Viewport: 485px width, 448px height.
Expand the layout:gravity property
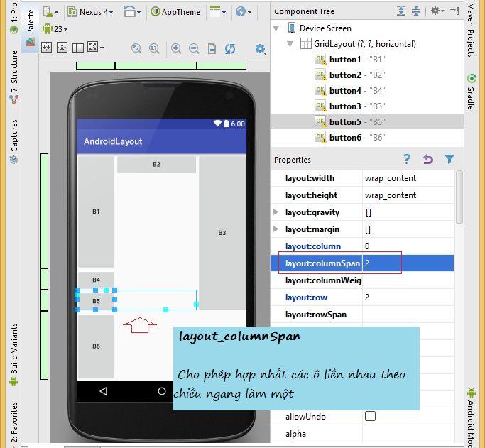[276, 212]
